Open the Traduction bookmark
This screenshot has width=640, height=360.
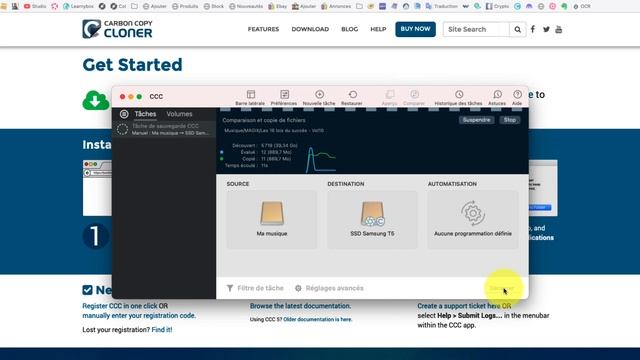442,6
